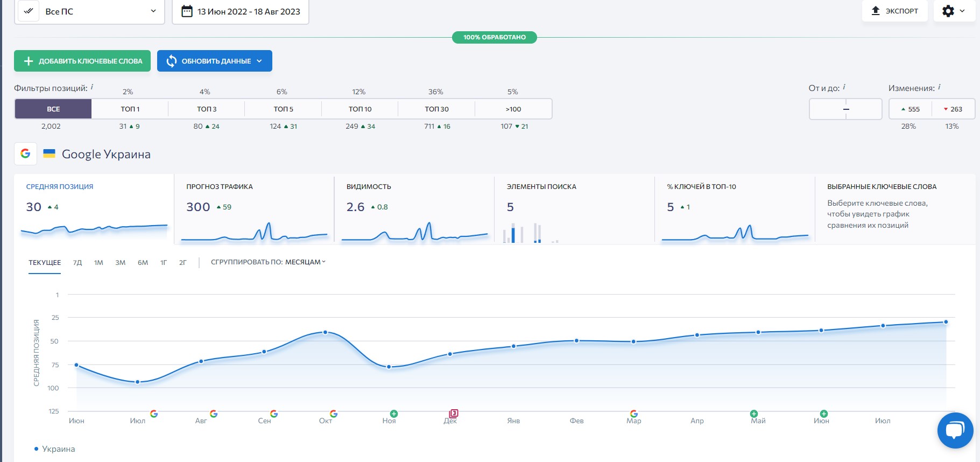980x462 pixels.
Task: Click the Окт data point on the chart
Action: 325,332
